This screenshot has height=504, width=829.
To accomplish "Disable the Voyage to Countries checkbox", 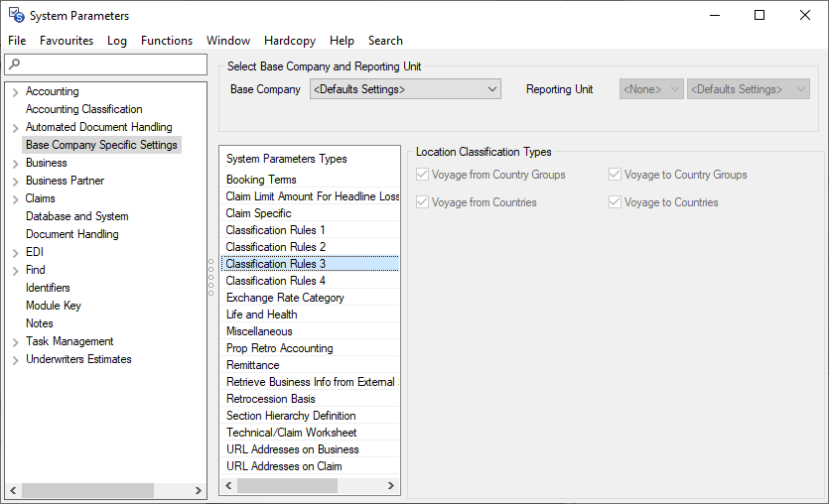I will 617,202.
